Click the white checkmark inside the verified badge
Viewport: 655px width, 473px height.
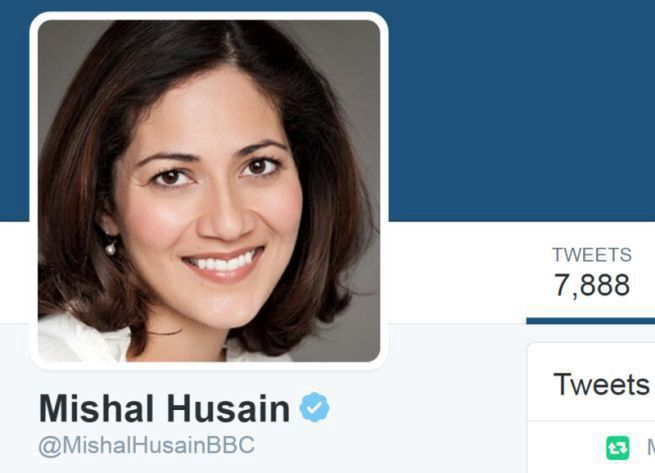(315, 407)
